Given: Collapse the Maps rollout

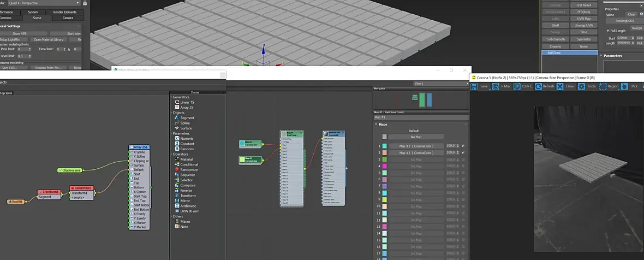Looking at the screenshot, I should (x=376, y=124).
